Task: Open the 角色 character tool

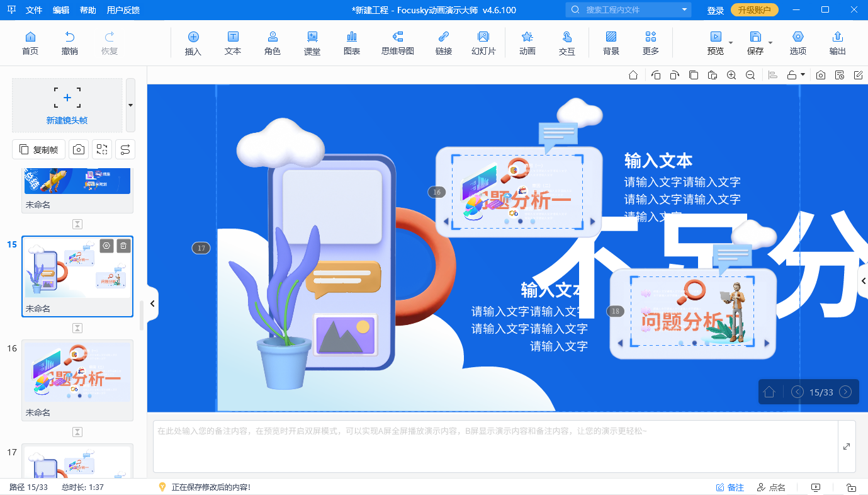Action: click(273, 43)
